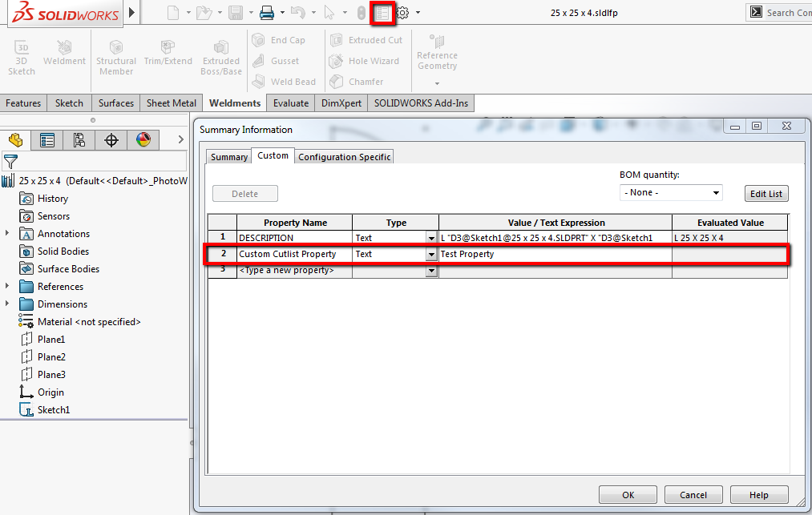Click OK in Summary Information dialog

(x=628, y=495)
